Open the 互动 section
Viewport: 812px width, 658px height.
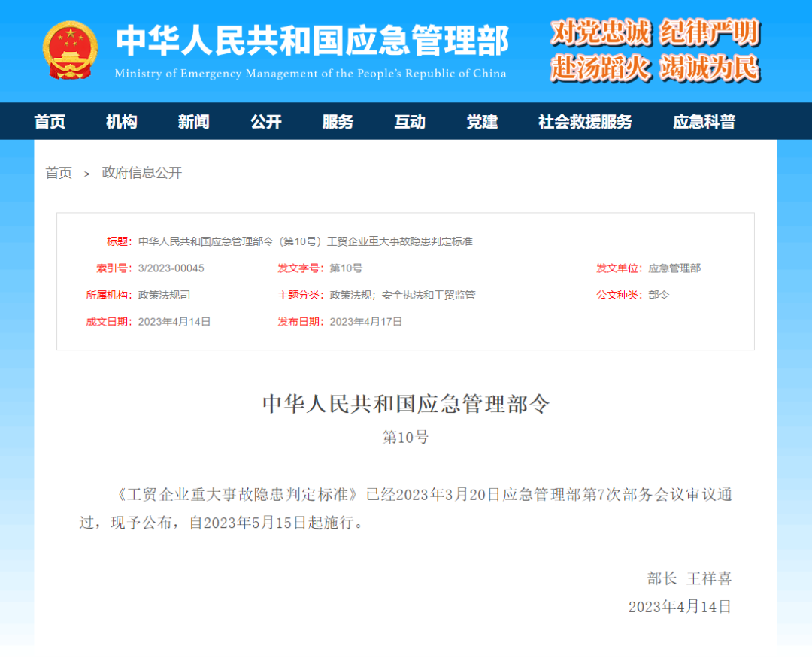coord(410,121)
